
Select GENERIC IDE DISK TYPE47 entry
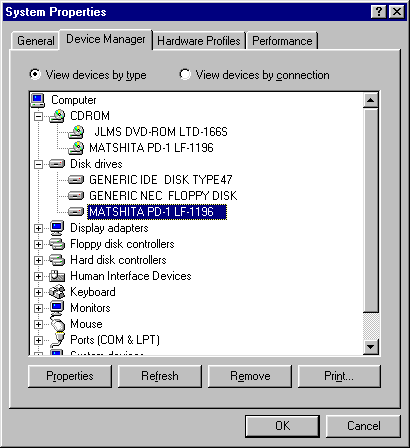[x=161, y=180]
